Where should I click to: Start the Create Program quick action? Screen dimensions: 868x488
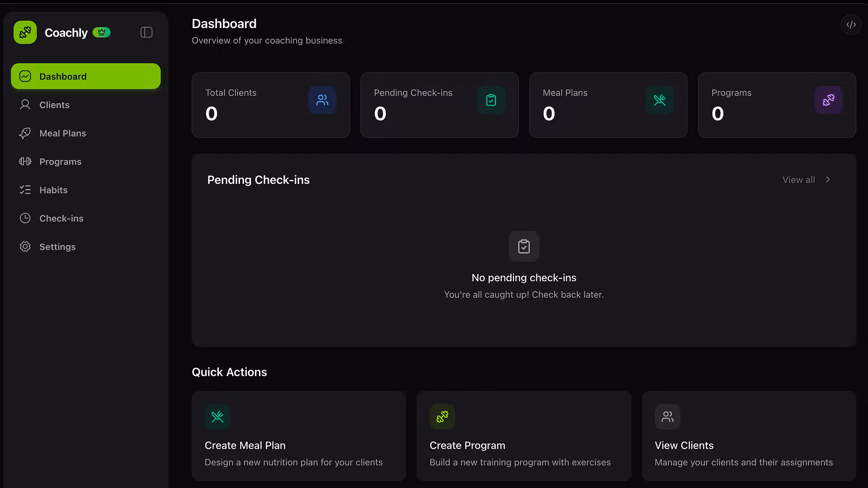click(524, 436)
